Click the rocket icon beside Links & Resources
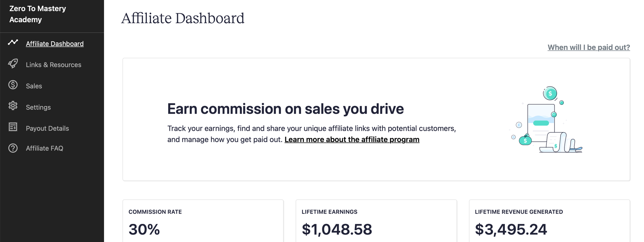The image size is (644, 242). click(x=13, y=63)
